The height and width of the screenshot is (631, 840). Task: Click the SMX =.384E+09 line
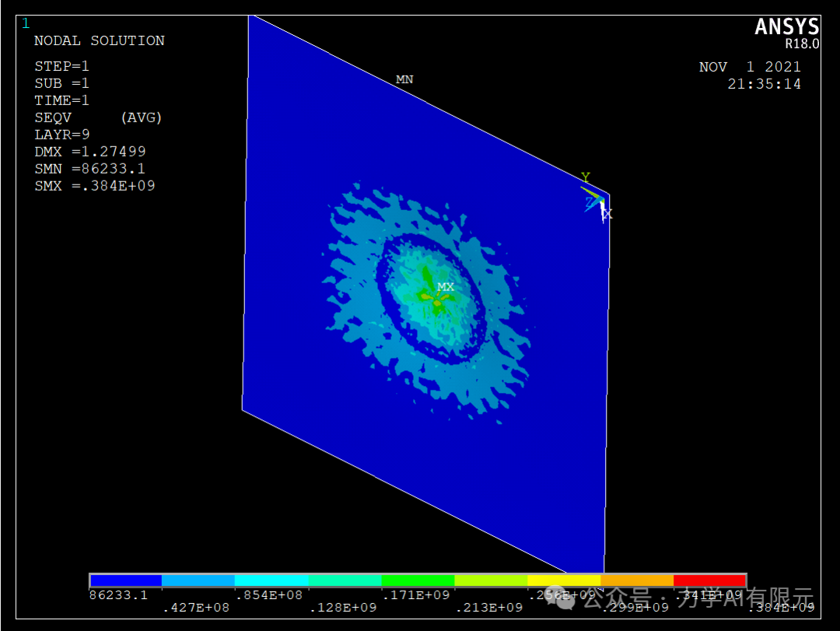tap(95, 186)
